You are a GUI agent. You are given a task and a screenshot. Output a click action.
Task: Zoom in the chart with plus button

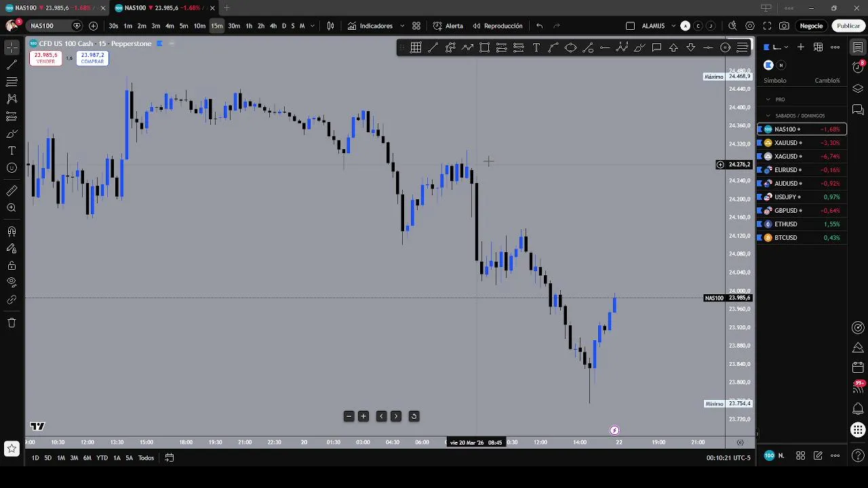(363, 416)
